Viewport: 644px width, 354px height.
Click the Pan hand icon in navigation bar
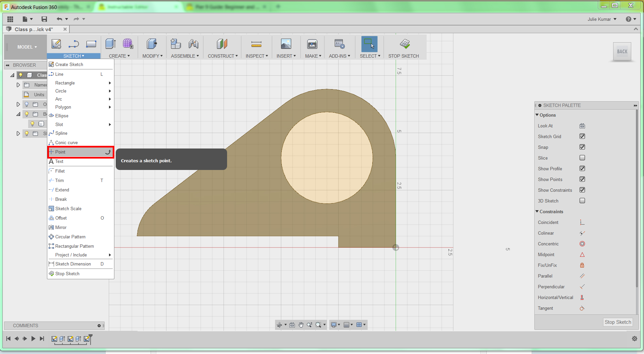[x=301, y=324]
